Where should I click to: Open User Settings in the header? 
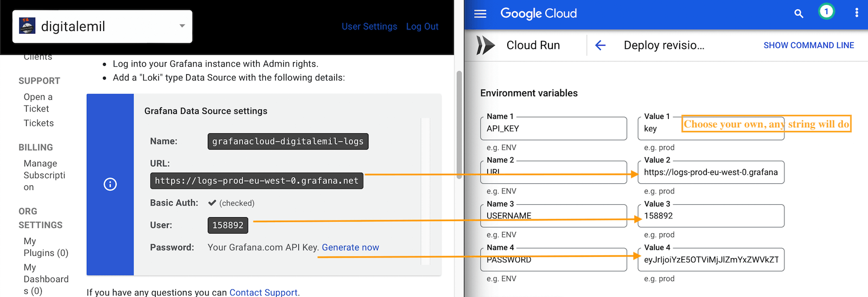coord(369,27)
